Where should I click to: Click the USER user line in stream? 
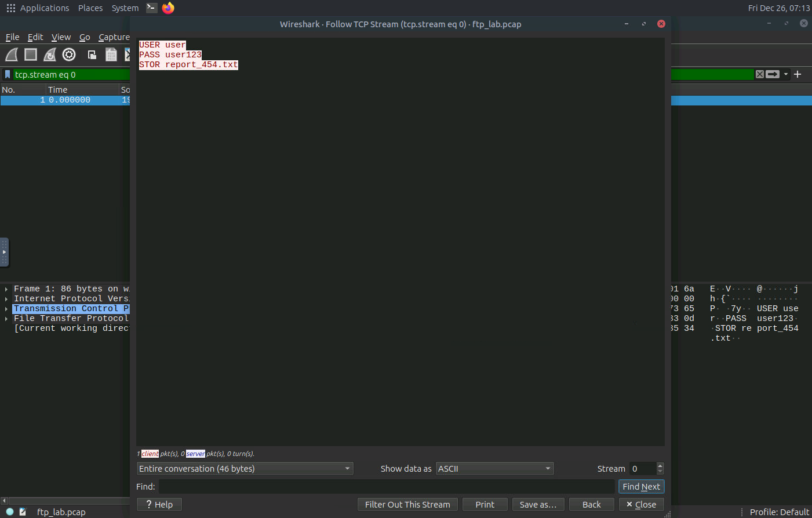[x=162, y=45]
